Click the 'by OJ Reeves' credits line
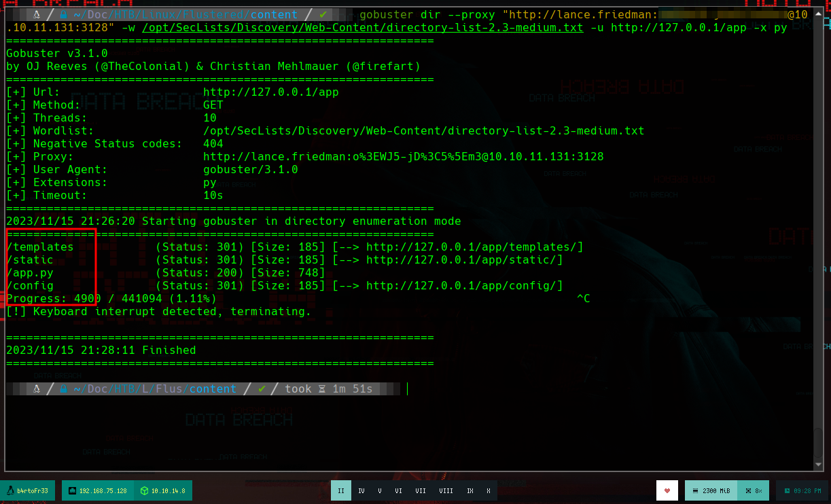 213,67
